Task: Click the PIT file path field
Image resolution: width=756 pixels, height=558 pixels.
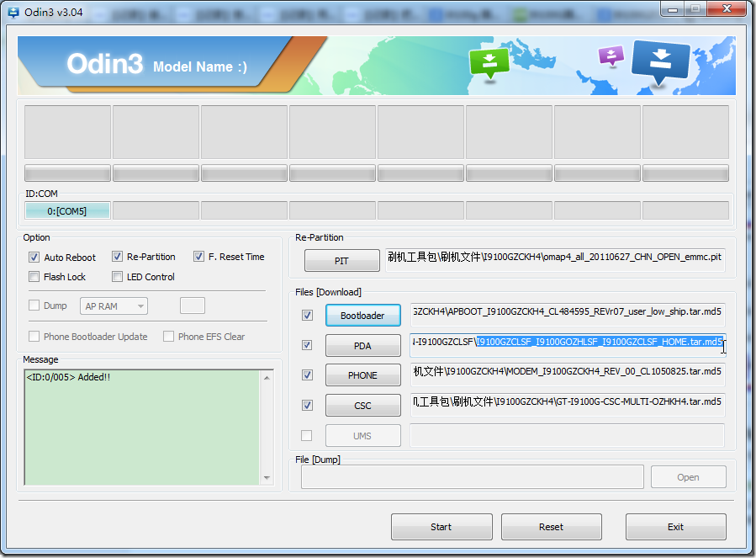Action: [555, 260]
